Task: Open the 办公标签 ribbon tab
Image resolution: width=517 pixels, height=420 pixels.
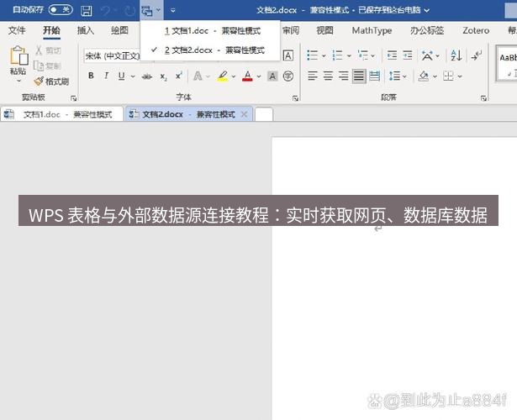Action: (x=427, y=30)
